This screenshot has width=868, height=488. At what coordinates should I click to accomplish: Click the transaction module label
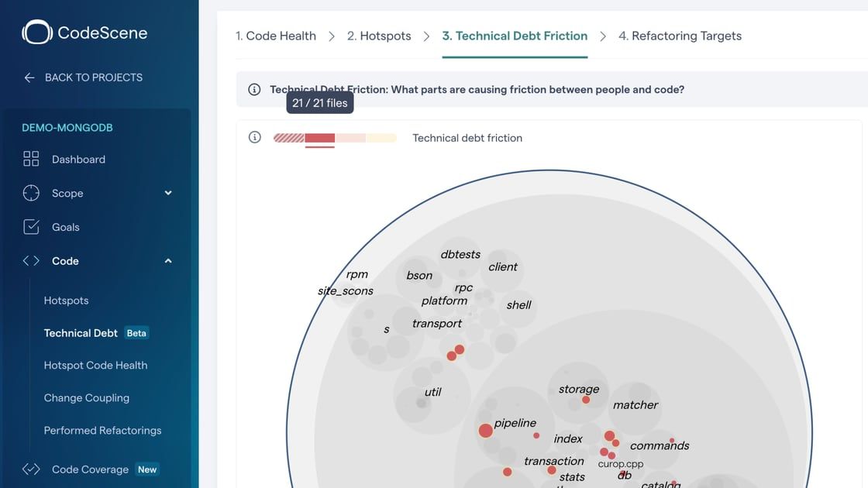tap(553, 461)
